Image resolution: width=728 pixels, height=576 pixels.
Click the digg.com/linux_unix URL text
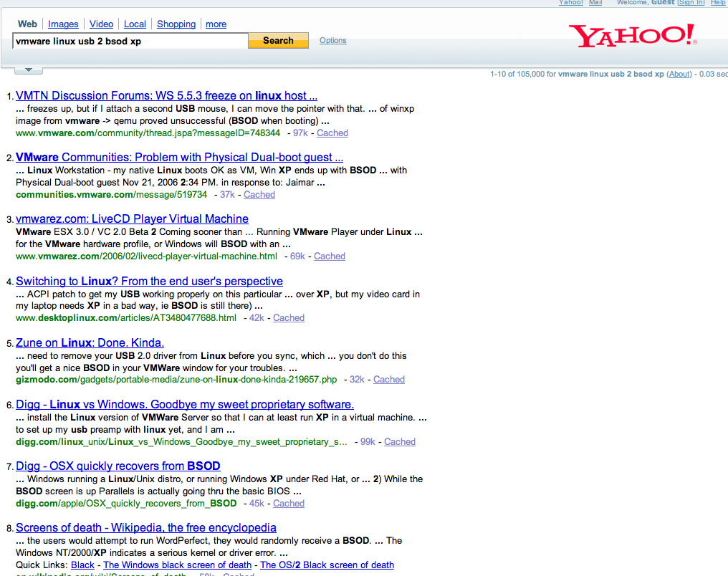(181, 442)
